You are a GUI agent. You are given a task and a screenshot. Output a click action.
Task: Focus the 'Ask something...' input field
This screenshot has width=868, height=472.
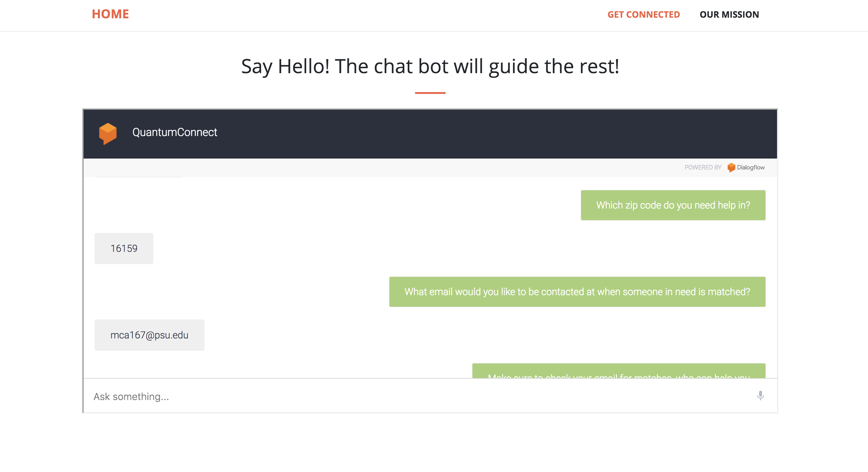[x=404, y=396]
